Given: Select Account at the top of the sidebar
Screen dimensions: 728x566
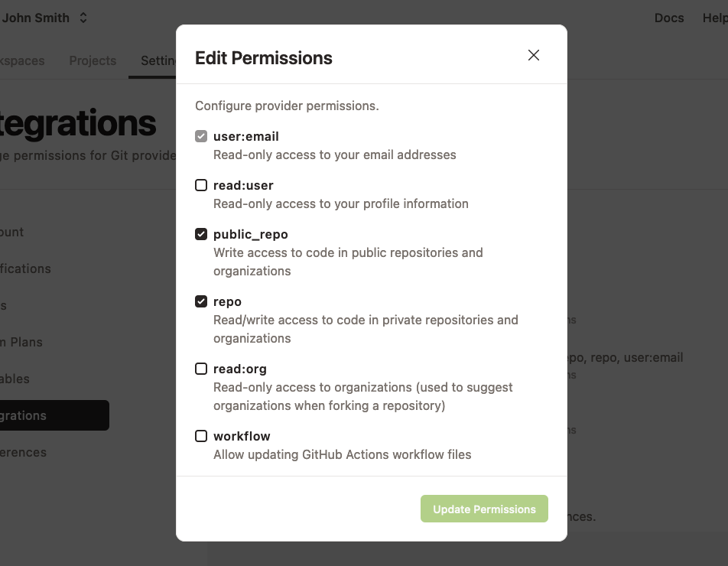Looking at the screenshot, I should (11, 232).
